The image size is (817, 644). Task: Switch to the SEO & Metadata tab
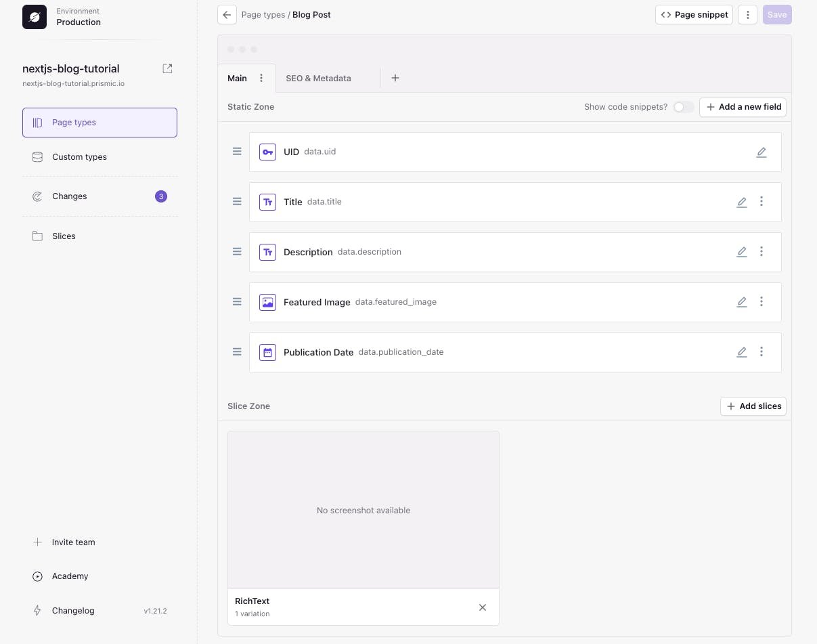point(318,78)
